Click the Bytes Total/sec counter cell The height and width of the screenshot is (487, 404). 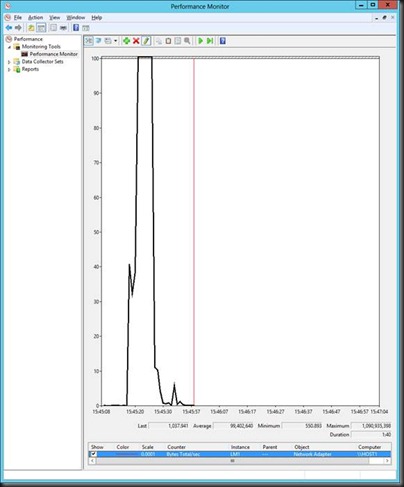click(x=183, y=454)
